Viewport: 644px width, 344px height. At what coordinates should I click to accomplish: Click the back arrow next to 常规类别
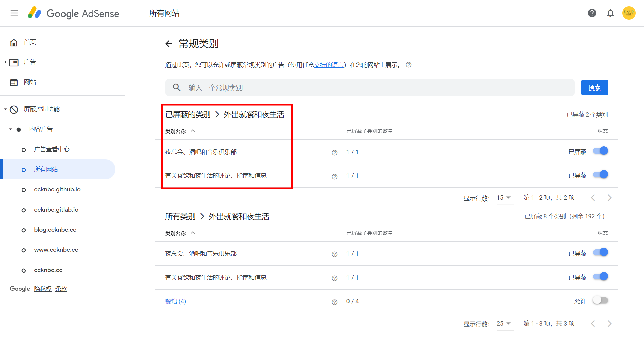(x=169, y=44)
